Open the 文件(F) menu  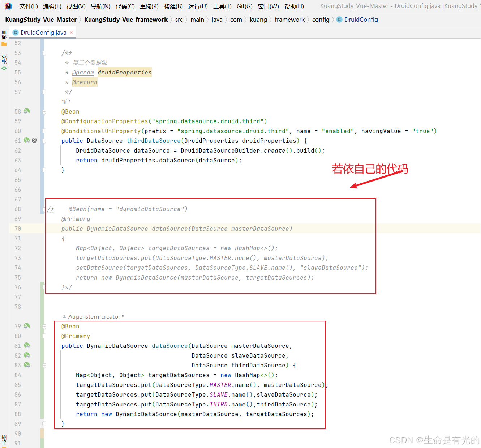click(x=29, y=6)
